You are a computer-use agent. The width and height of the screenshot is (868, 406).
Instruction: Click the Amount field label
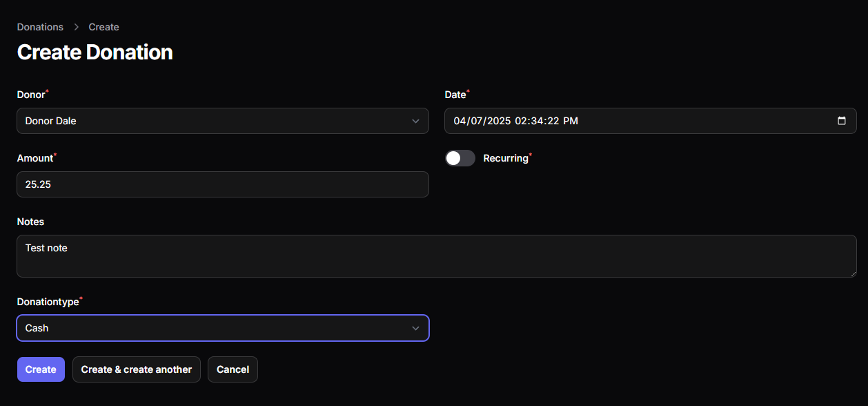(x=34, y=158)
